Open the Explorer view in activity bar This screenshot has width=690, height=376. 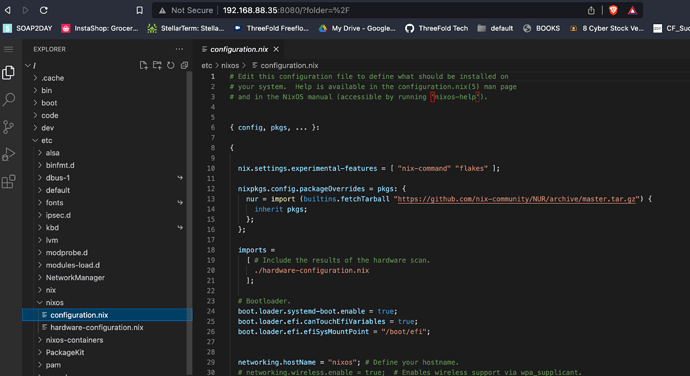click(8, 73)
